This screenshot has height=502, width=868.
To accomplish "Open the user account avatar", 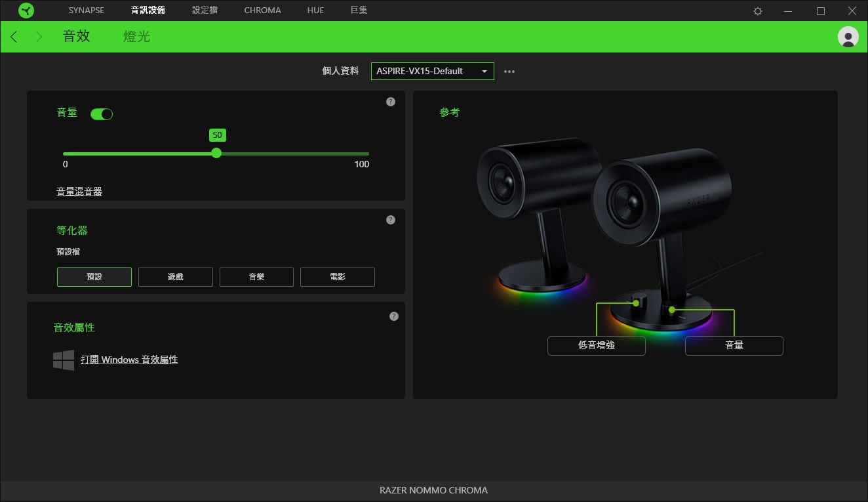I will pos(848,37).
